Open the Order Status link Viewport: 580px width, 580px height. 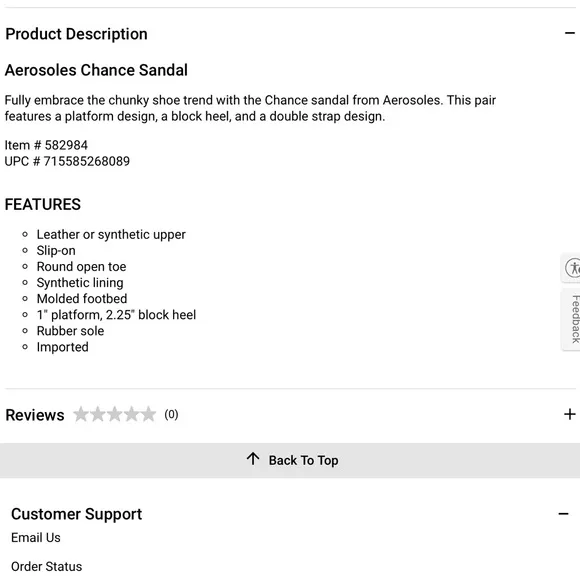click(x=47, y=566)
